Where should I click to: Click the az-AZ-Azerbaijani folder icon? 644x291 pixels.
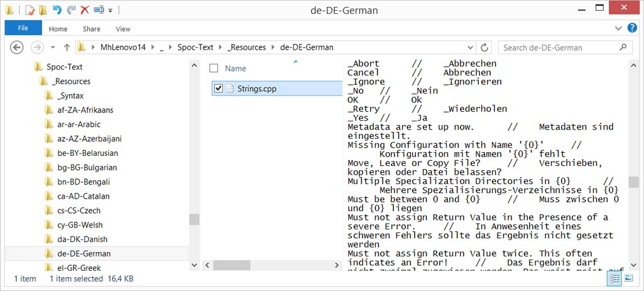(x=49, y=139)
